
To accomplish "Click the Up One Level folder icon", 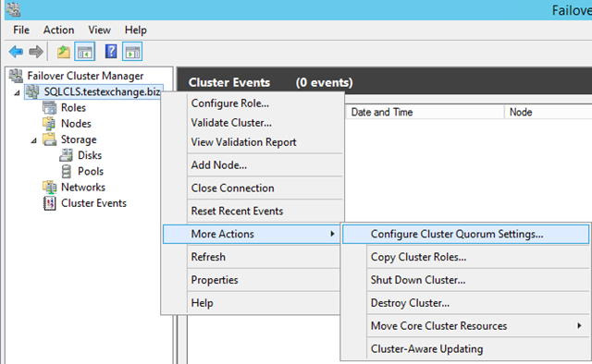I will 64,52.
